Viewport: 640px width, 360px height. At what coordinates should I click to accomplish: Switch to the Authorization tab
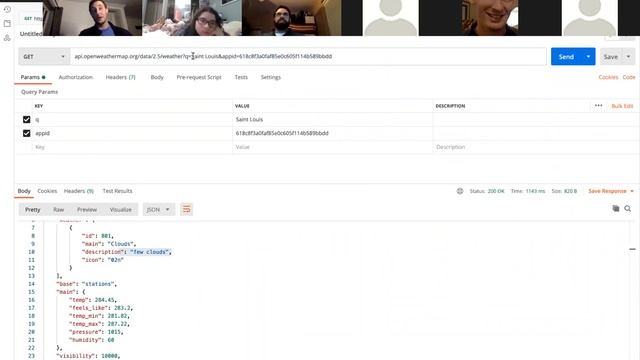coord(76,77)
